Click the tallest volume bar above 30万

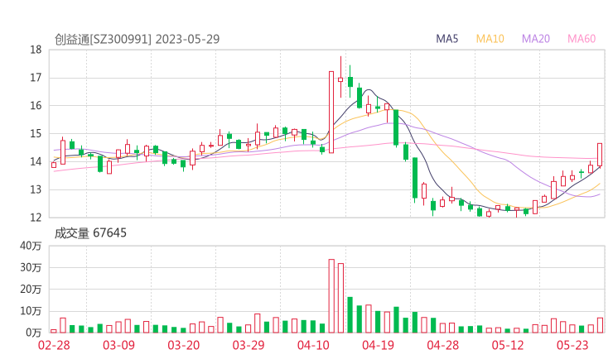point(331,296)
